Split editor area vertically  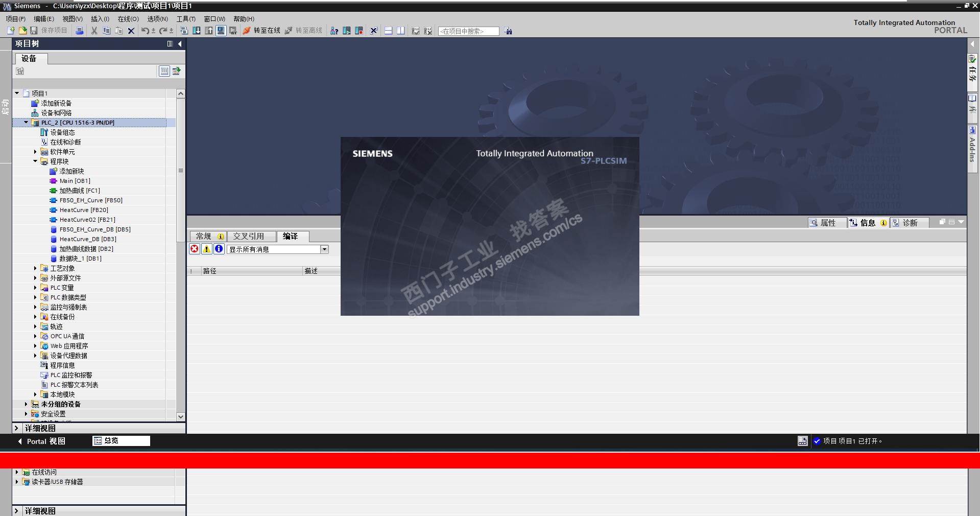(x=401, y=31)
